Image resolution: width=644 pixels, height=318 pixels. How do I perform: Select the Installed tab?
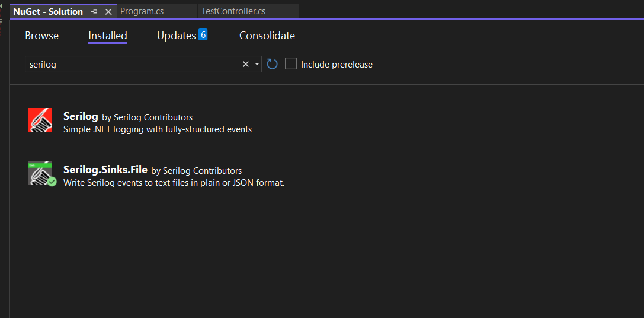(108, 36)
